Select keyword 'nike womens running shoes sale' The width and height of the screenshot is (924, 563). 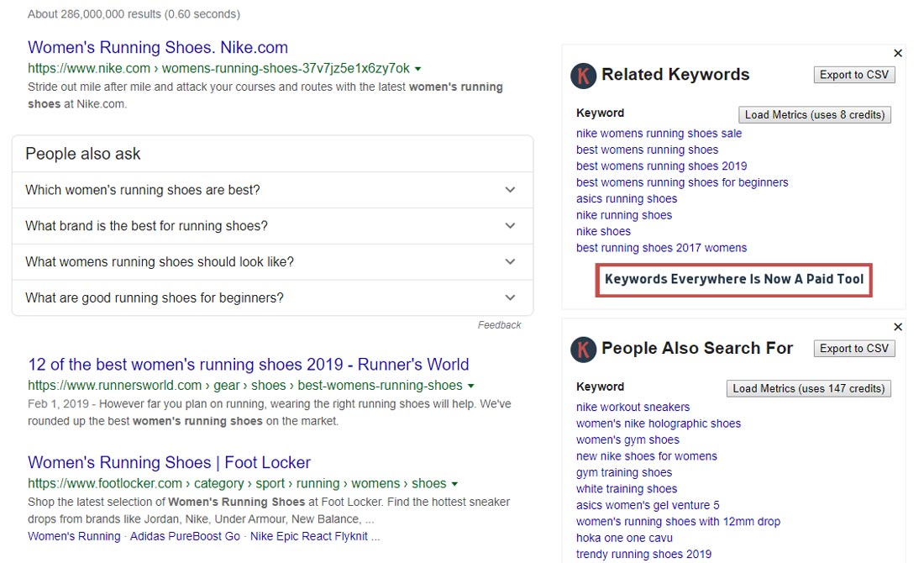pyautogui.click(x=659, y=134)
